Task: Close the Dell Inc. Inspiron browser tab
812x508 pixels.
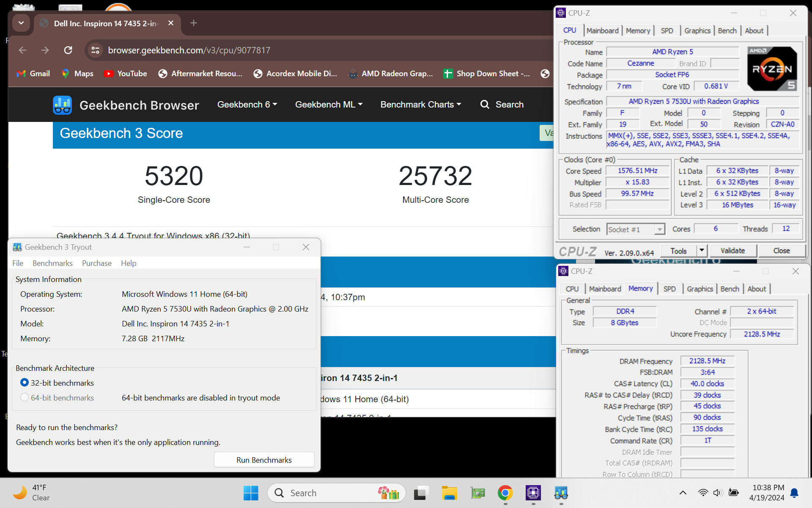Action: click(171, 23)
